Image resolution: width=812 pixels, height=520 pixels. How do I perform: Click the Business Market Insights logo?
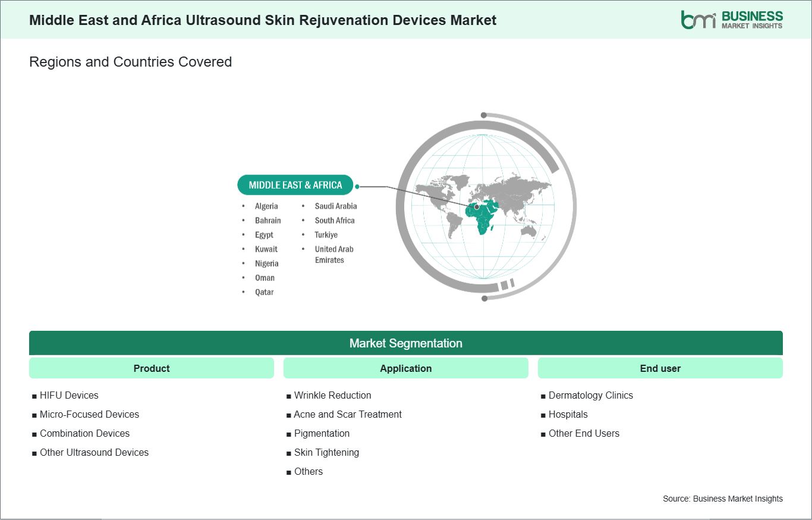[732, 19]
